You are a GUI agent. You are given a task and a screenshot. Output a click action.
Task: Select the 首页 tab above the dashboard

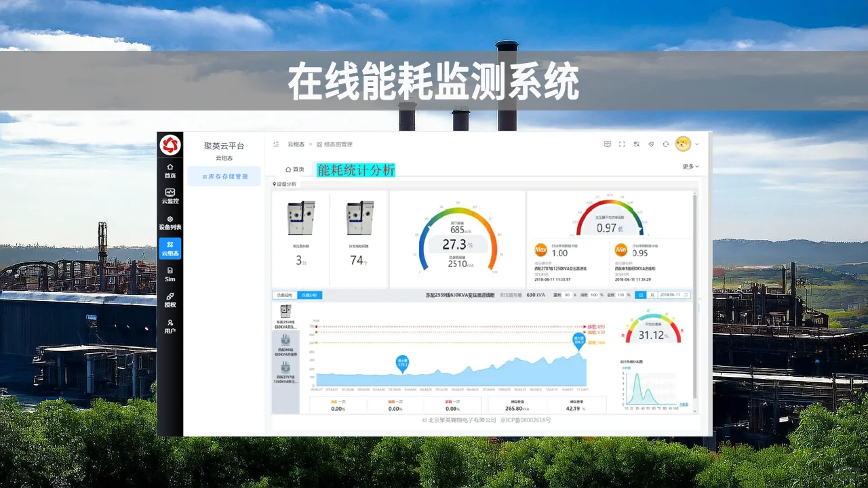point(293,168)
